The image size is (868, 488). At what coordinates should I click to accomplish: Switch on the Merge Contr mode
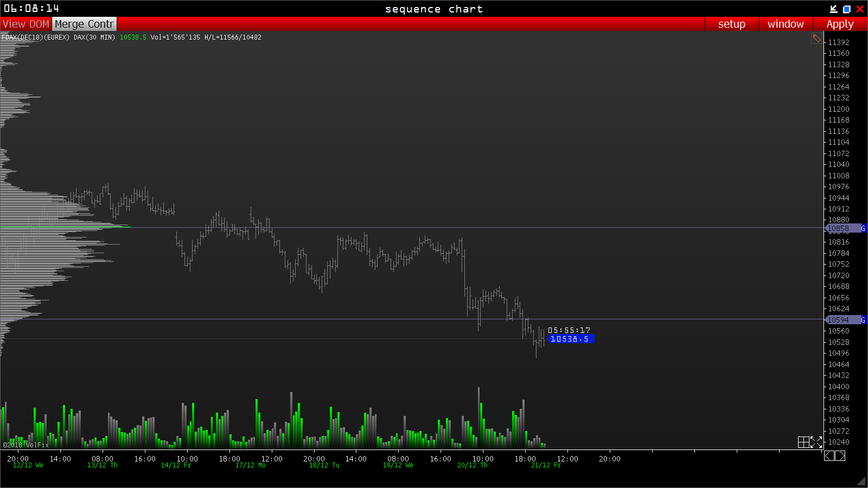tap(84, 24)
